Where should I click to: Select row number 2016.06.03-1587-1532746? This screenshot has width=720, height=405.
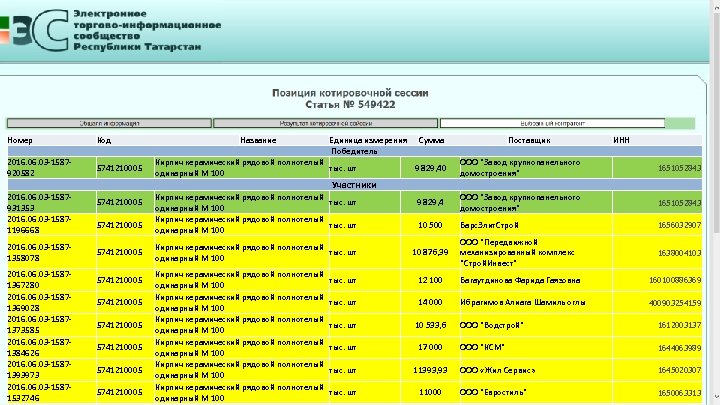pyautogui.click(x=39, y=393)
